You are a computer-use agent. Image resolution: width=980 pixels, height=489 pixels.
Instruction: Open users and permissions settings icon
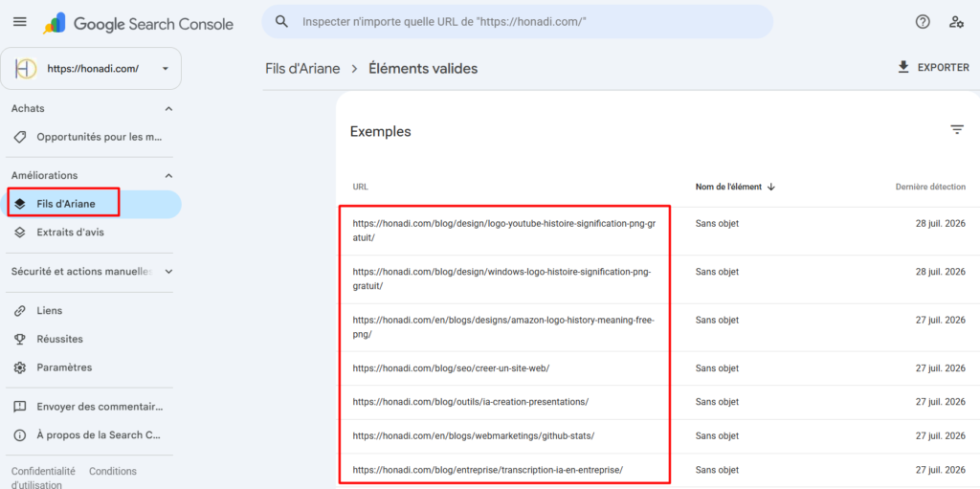(956, 22)
